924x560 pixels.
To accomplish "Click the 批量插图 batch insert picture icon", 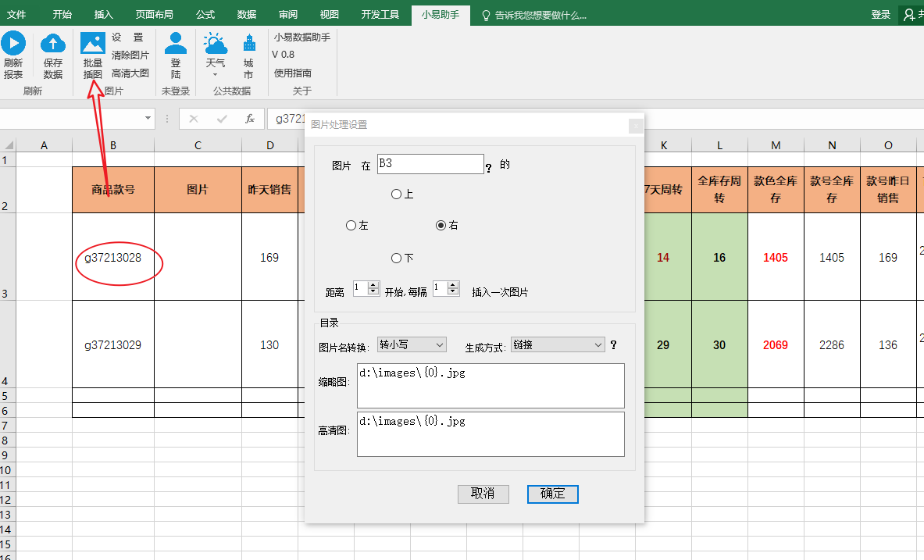I will click(x=93, y=44).
